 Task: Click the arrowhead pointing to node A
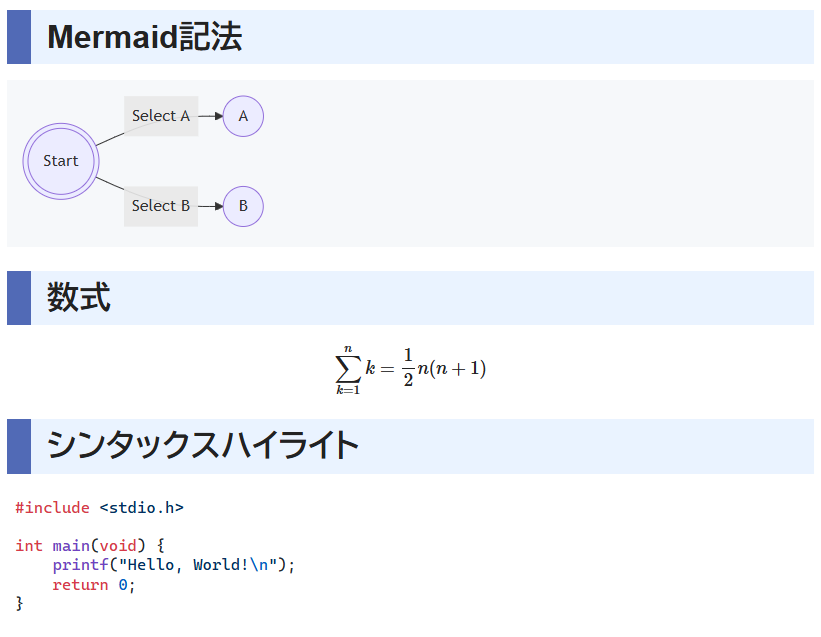click(x=219, y=116)
